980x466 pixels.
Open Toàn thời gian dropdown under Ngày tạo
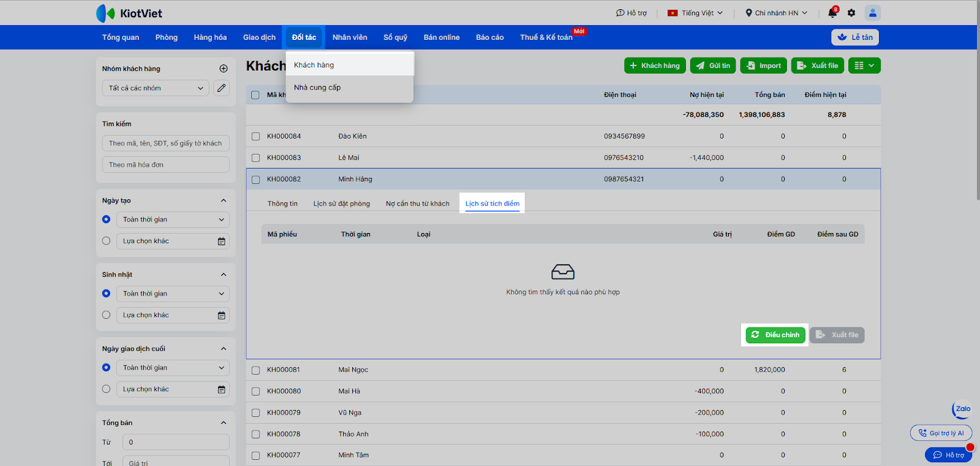coord(173,220)
